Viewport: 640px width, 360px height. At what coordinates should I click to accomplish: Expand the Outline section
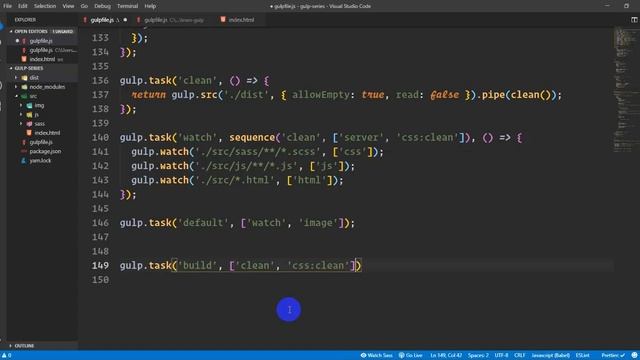(x=11, y=346)
